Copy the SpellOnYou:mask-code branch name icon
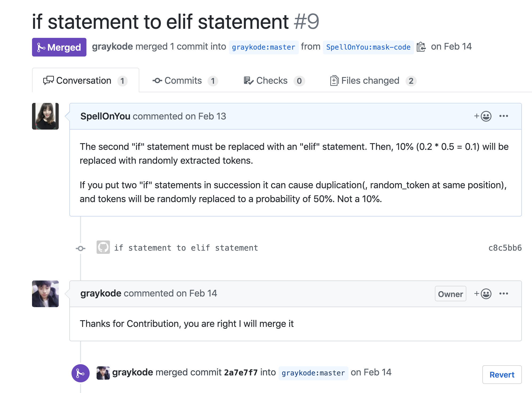The width and height of the screenshot is (532, 393). pos(421,47)
